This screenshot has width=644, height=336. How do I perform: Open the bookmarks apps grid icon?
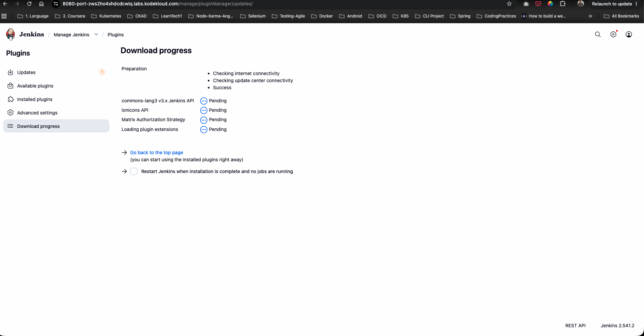click(4, 16)
